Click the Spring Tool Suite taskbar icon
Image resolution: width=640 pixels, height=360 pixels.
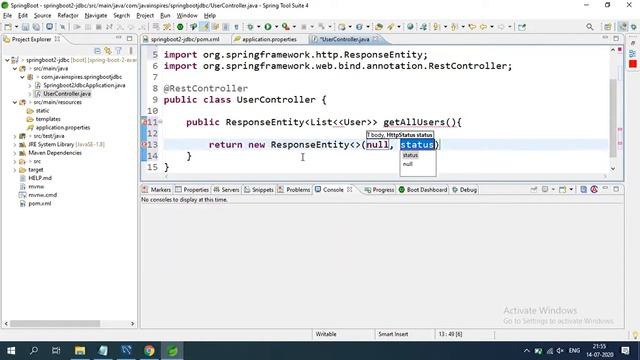pyautogui.click(x=173, y=351)
